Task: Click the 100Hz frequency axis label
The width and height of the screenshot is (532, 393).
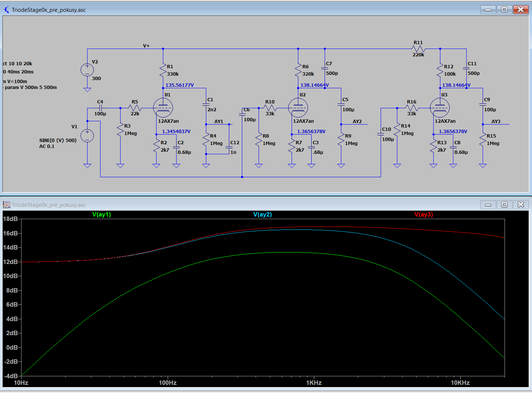Action: coord(168,383)
